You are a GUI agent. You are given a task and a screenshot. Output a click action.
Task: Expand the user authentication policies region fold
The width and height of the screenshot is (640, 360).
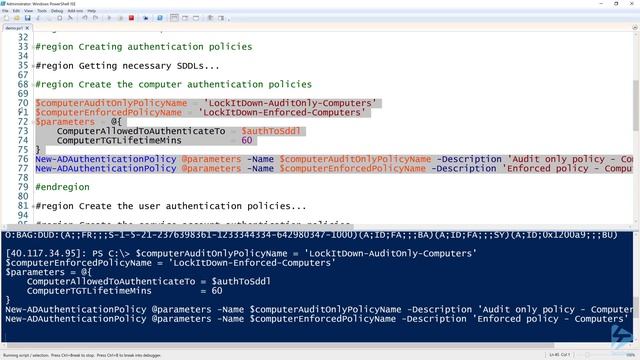33,206
